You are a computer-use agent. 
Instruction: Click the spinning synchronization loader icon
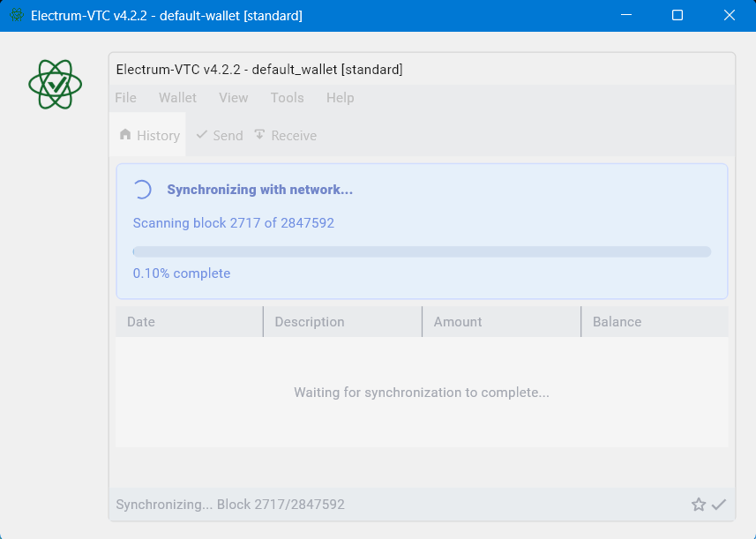pos(142,190)
